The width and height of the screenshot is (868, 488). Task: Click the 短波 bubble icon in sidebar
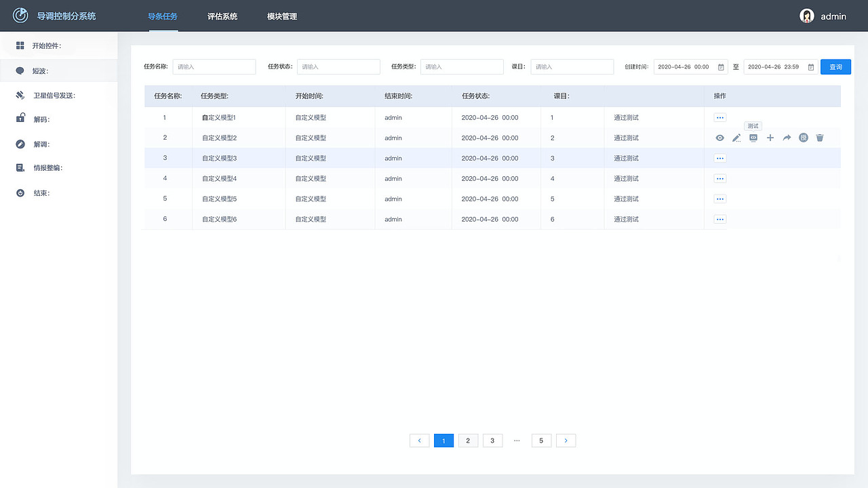pyautogui.click(x=20, y=70)
